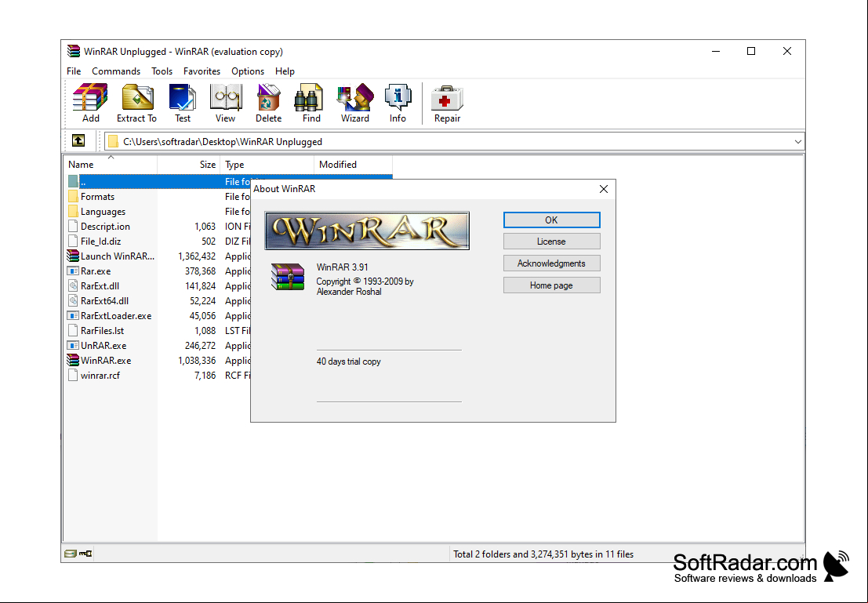The height and width of the screenshot is (603, 868).
Task: Click the Rar.exe file icon
Action: (x=73, y=271)
